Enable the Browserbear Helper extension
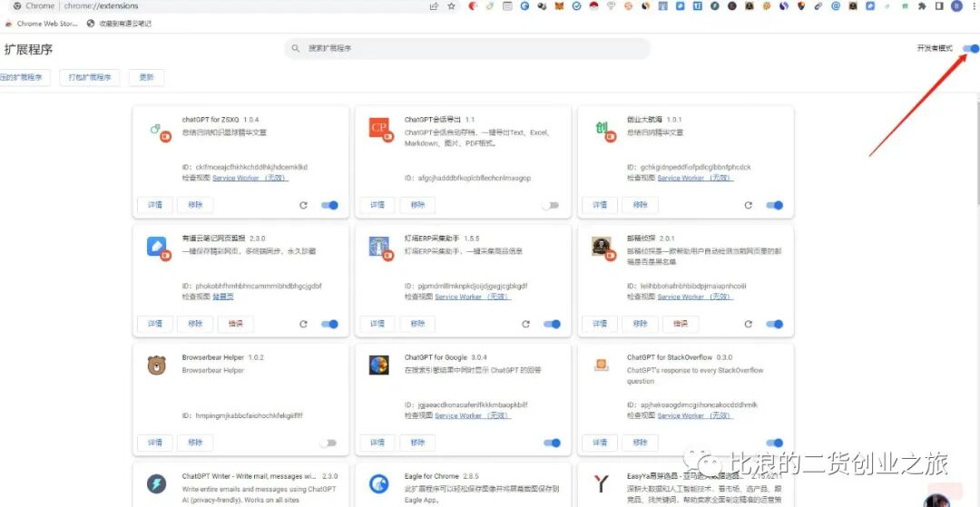Image resolution: width=980 pixels, height=507 pixels. pyautogui.click(x=328, y=443)
